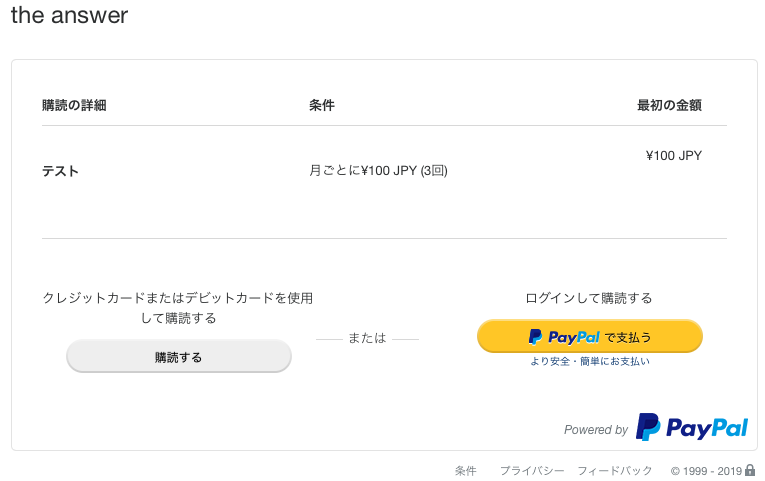Click the 'the answer' page heading
Viewport: 765px width, 481px height.
coord(69,16)
